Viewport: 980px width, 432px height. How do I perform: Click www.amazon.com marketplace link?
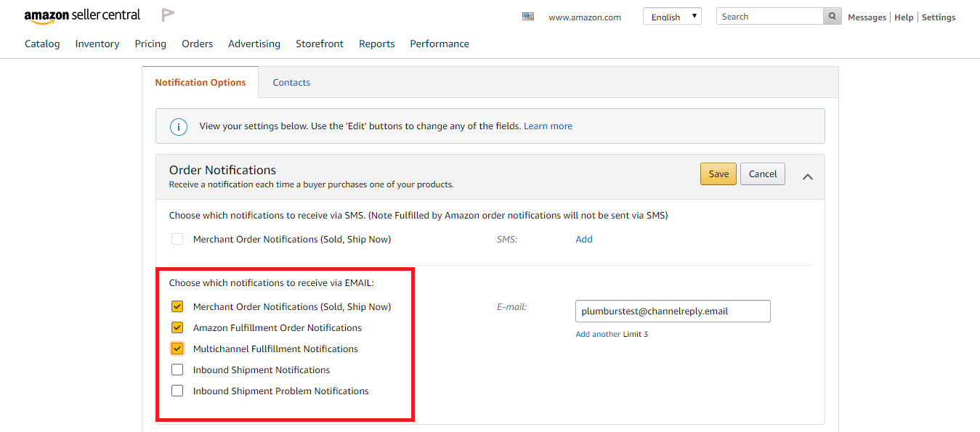click(x=585, y=17)
